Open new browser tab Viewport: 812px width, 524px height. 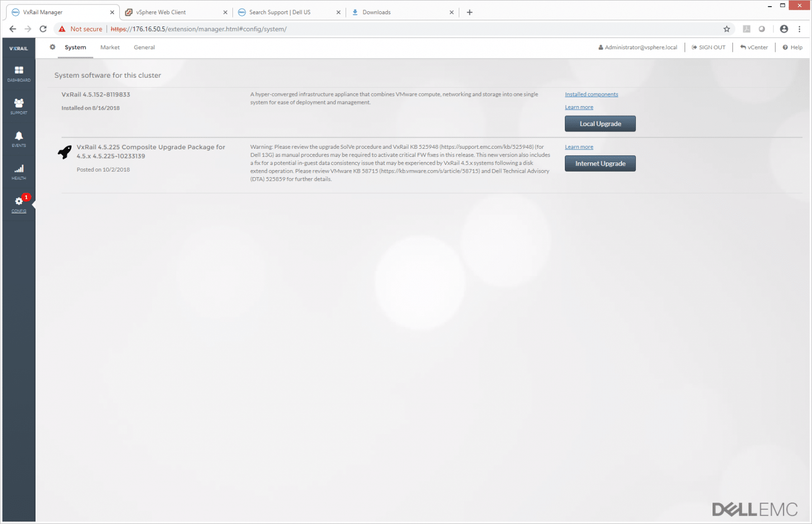(x=469, y=12)
